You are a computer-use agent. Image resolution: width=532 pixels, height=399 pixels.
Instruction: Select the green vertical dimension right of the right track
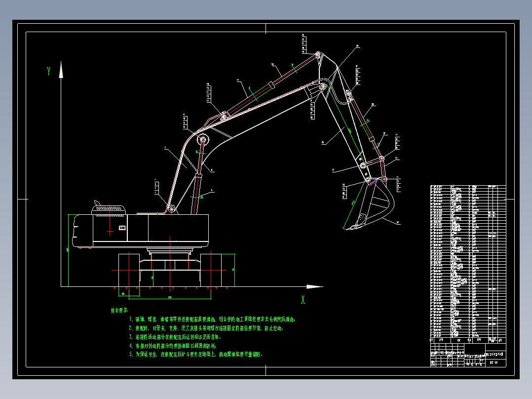(234, 270)
